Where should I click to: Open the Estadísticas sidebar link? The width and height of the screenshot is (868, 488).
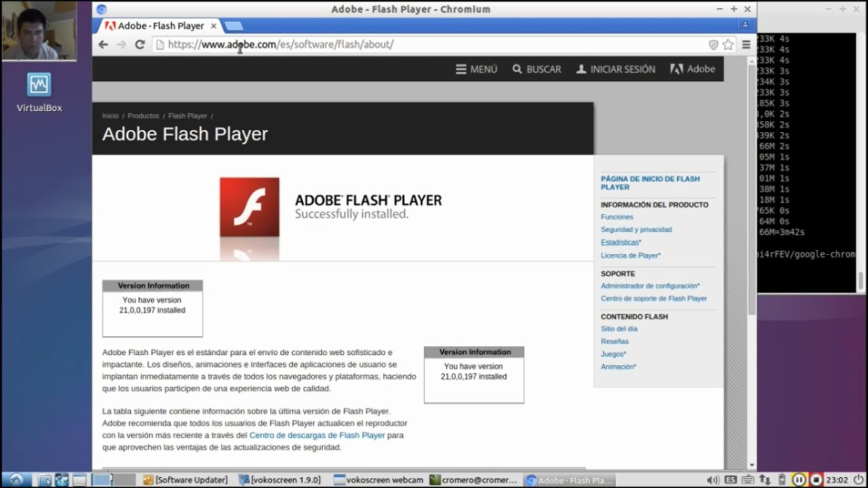pyautogui.click(x=621, y=243)
